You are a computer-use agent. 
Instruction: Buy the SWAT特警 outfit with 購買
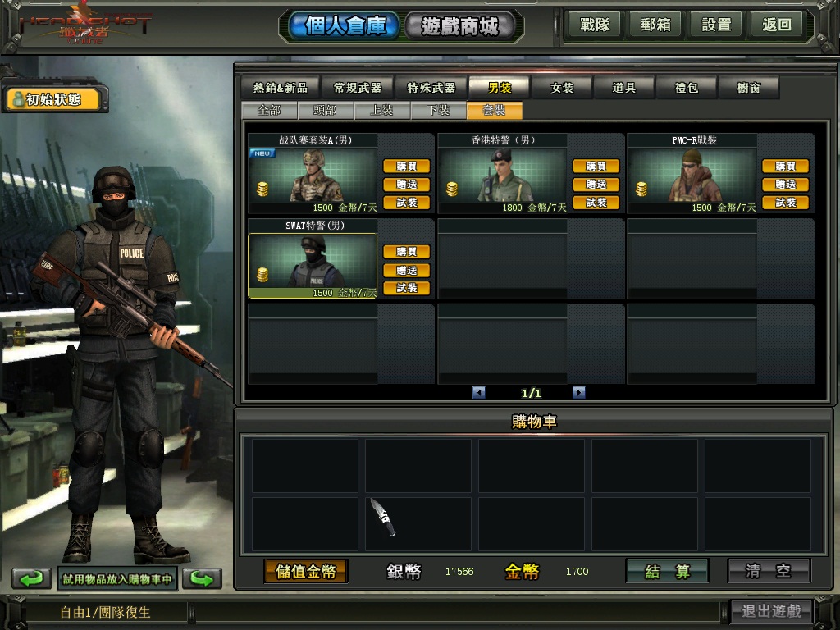pyautogui.click(x=407, y=252)
